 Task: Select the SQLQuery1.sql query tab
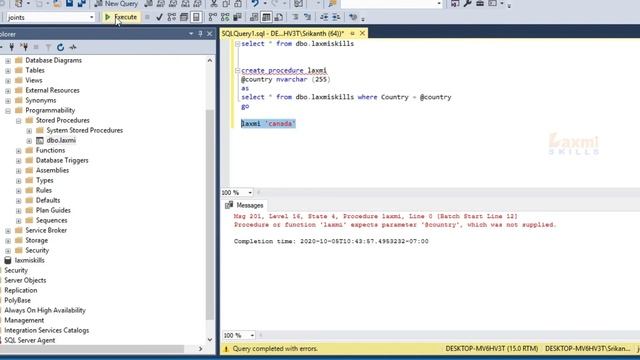coord(282,33)
